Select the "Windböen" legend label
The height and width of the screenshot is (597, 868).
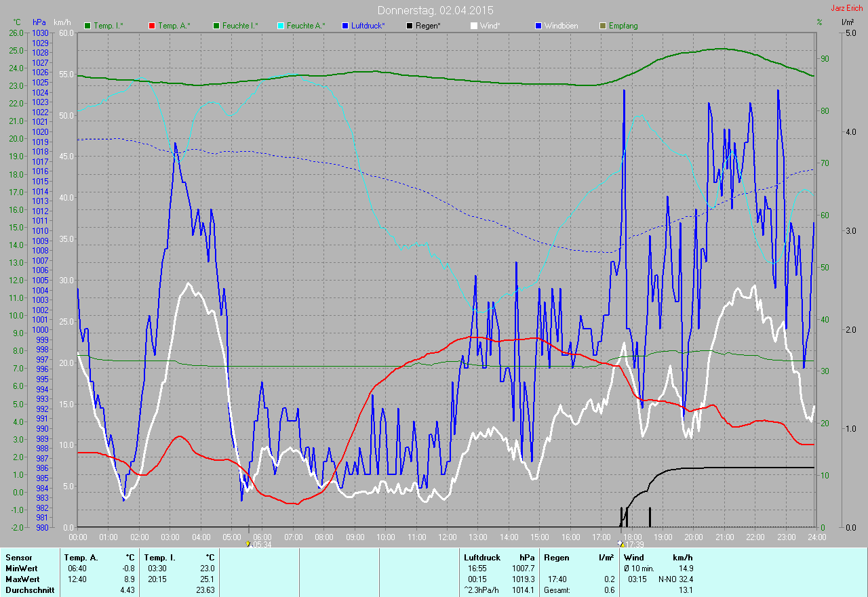561,26
